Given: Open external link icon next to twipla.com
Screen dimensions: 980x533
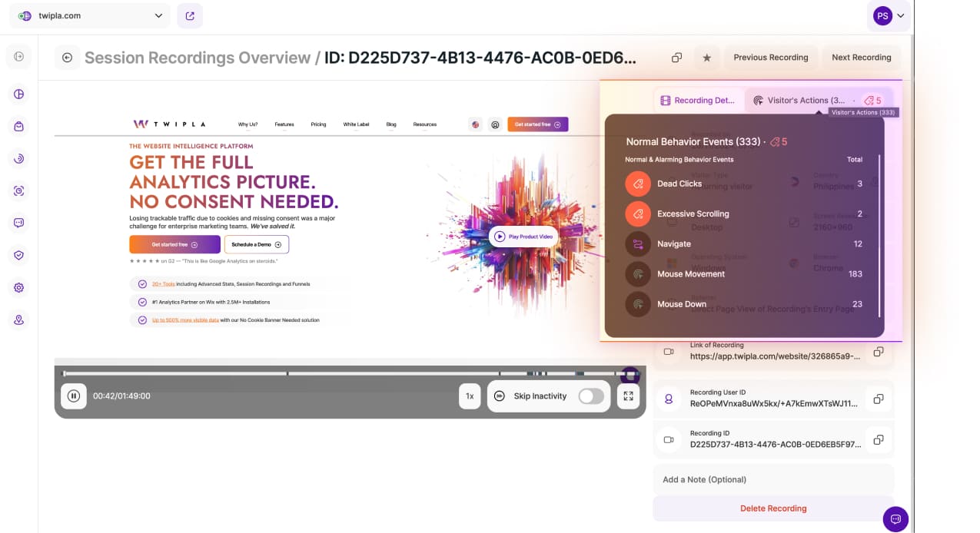Looking at the screenshot, I should coord(190,15).
